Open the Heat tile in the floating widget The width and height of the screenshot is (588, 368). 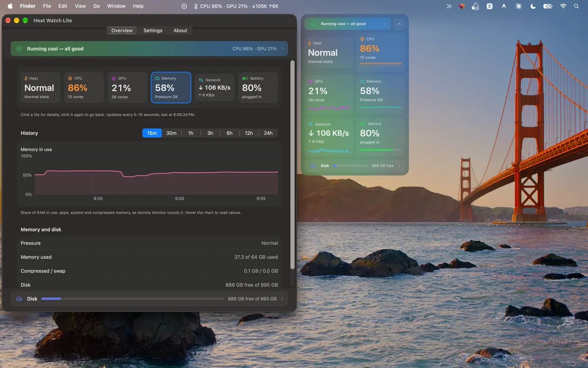pos(329,52)
